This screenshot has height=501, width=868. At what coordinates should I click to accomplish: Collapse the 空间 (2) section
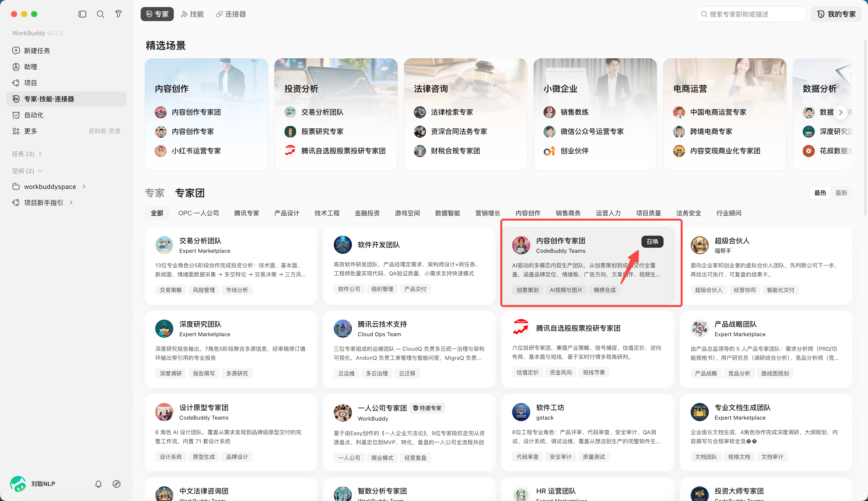tap(27, 171)
